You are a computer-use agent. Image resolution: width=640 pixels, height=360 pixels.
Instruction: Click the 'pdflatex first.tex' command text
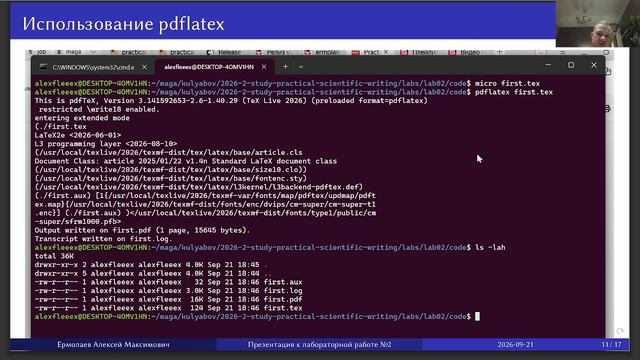[513, 92]
